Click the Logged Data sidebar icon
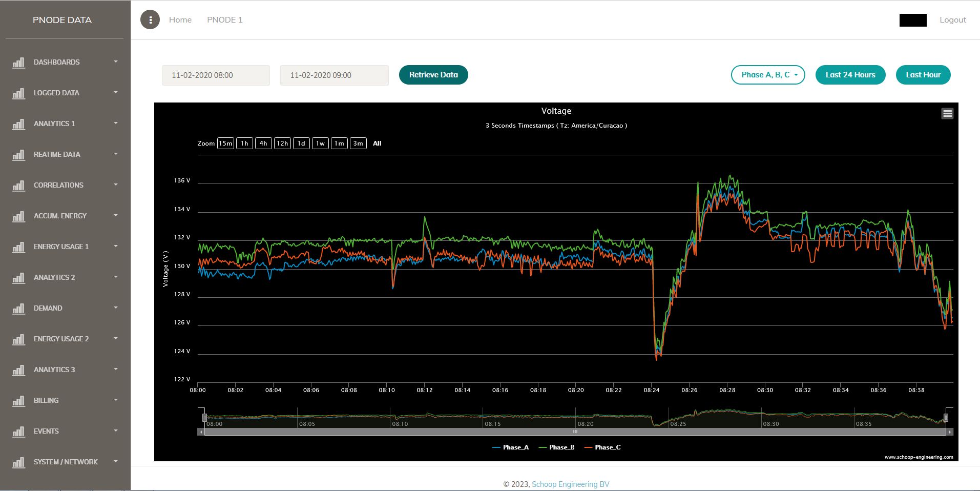This screenshot has height=491, width=980. pyautogui.click(x=18, y=93)
